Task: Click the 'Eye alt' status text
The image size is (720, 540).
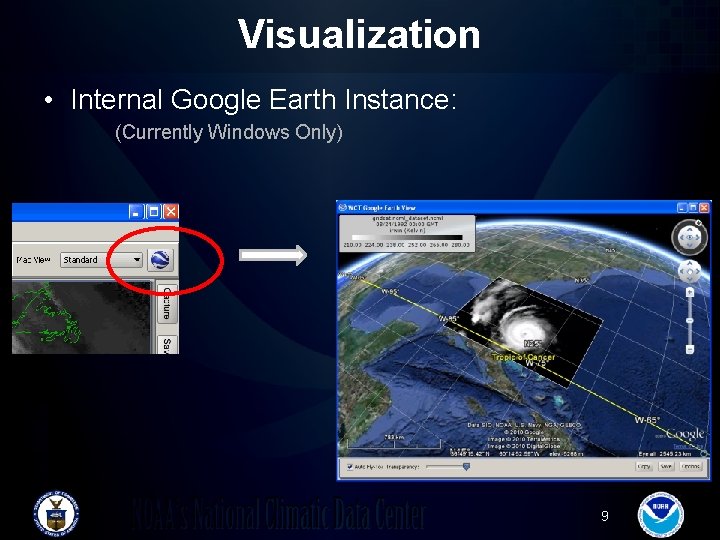Action: point(665,454)
